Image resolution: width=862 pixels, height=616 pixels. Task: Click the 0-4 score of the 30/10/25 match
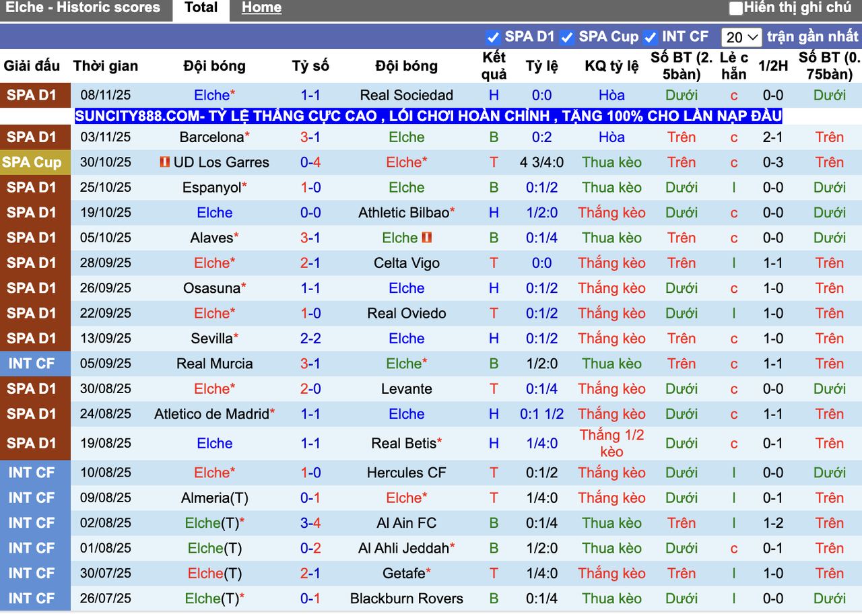[x=310, y=162]
